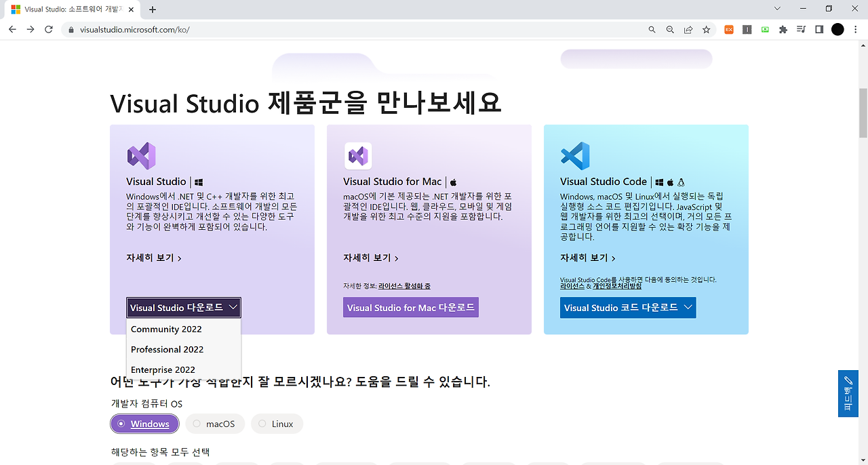Choose Community 2022 from download list
The image size is (868, 465).
click(183, 329)
